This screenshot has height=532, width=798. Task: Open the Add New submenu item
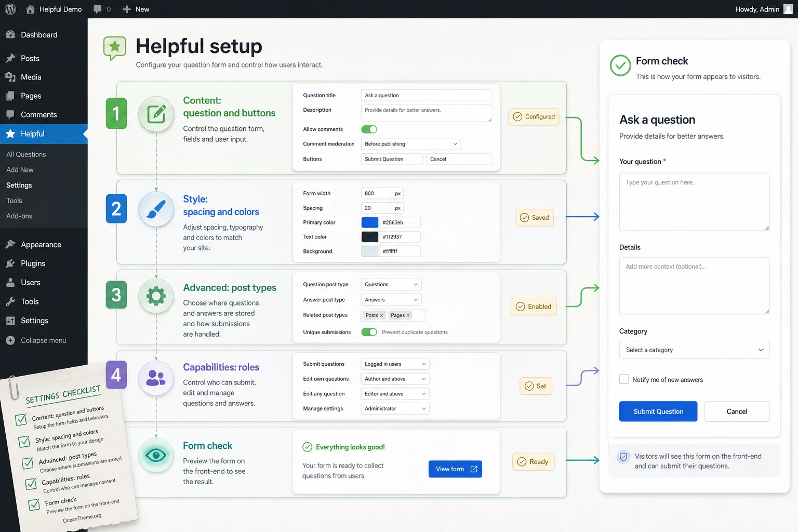pos(20,170)
